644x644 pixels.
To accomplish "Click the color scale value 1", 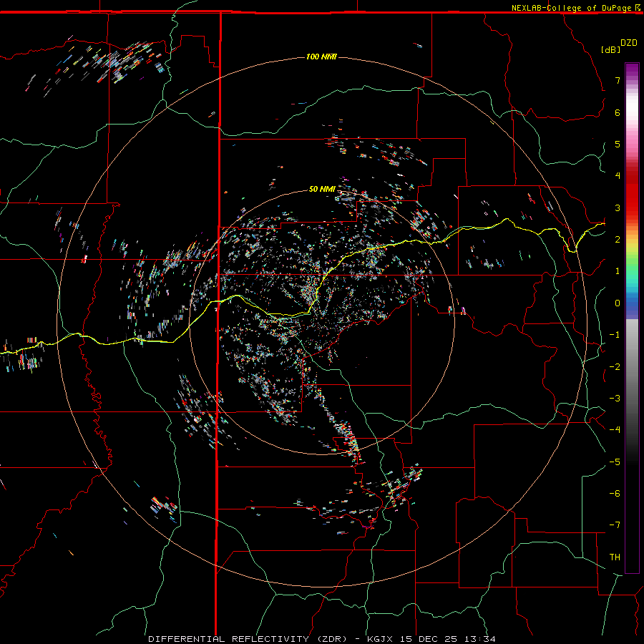I will [x=618, y=271].
